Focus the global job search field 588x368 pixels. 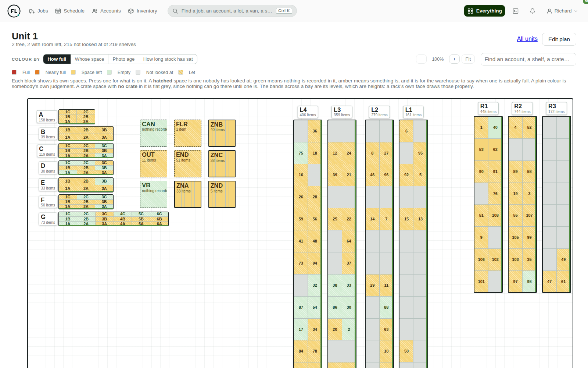[x=232, y=11]
